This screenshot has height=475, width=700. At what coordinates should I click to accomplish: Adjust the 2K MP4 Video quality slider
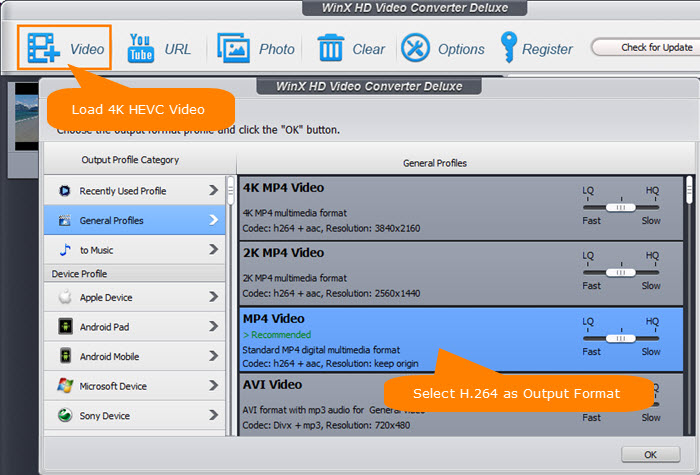[621, 273]
